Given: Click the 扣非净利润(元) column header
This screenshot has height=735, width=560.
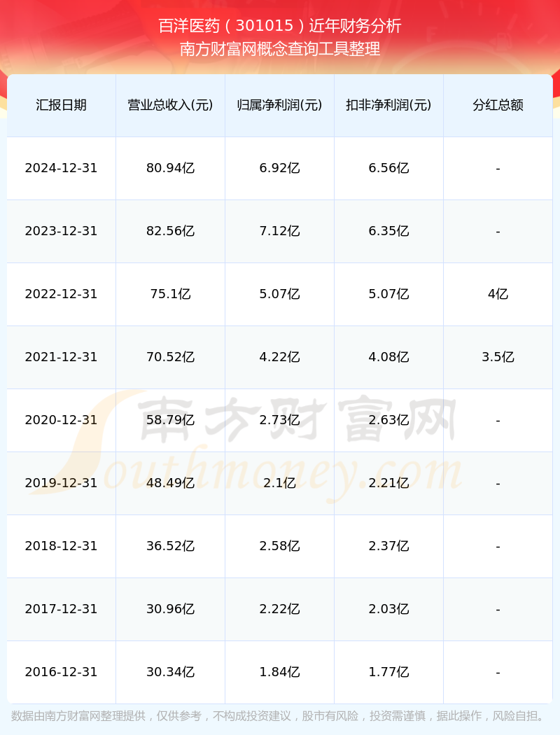Looking at the screenshot, I should coord(389,105).
